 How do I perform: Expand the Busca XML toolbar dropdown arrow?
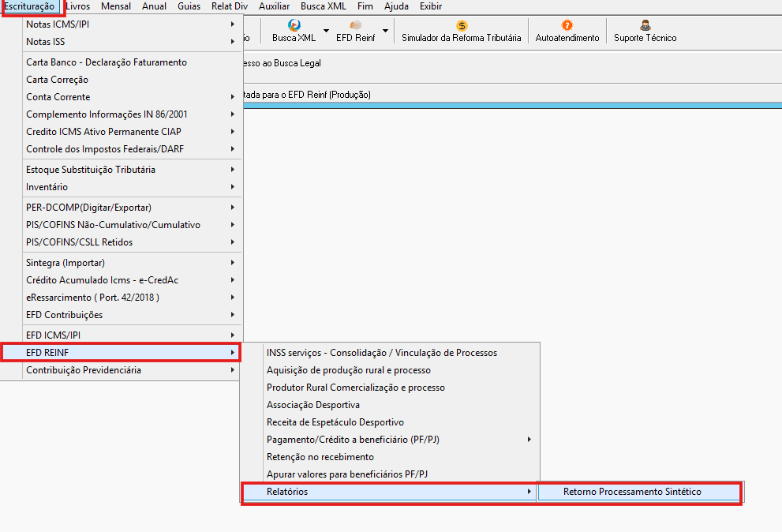326,31
